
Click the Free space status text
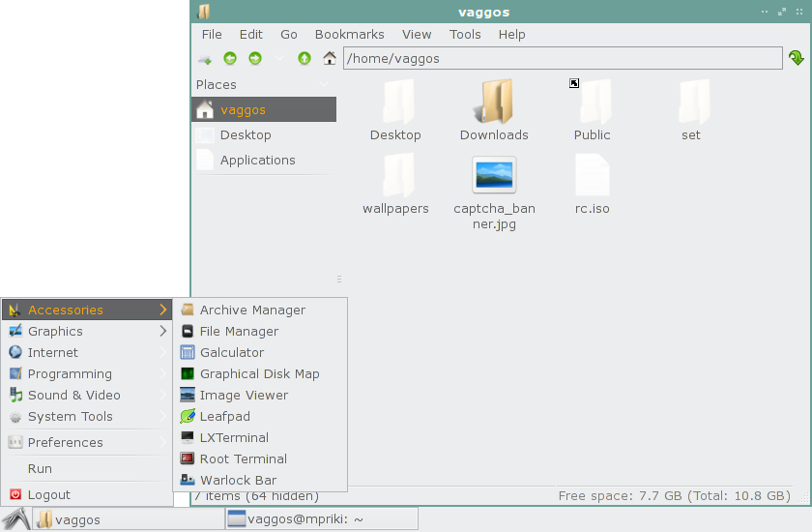[675, 496]
